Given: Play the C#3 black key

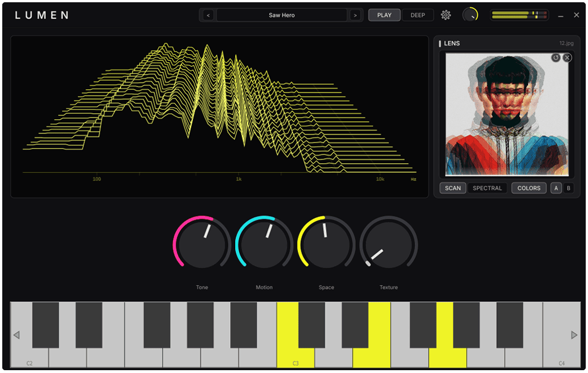Looking at the screenshot, I should click(x=312, y=324).
